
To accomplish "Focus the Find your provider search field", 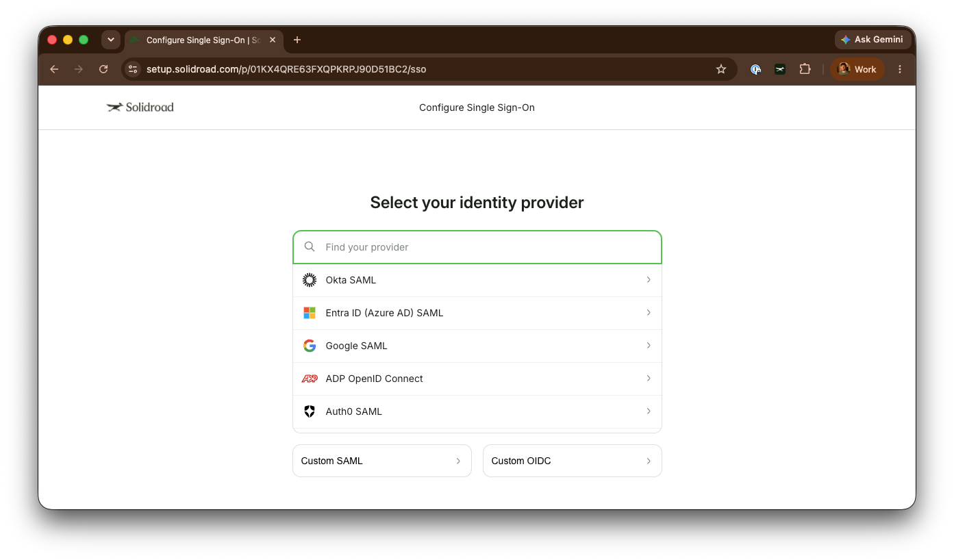I will point(477,247).
